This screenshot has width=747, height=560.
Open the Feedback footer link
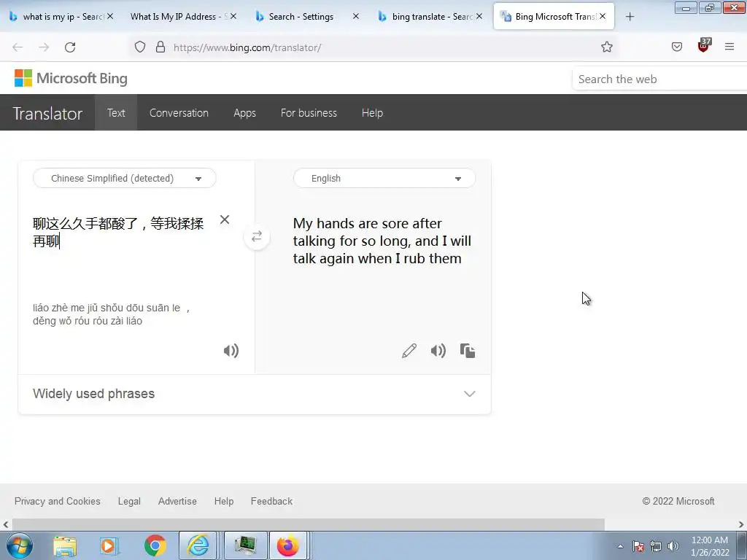coord(271,501)
